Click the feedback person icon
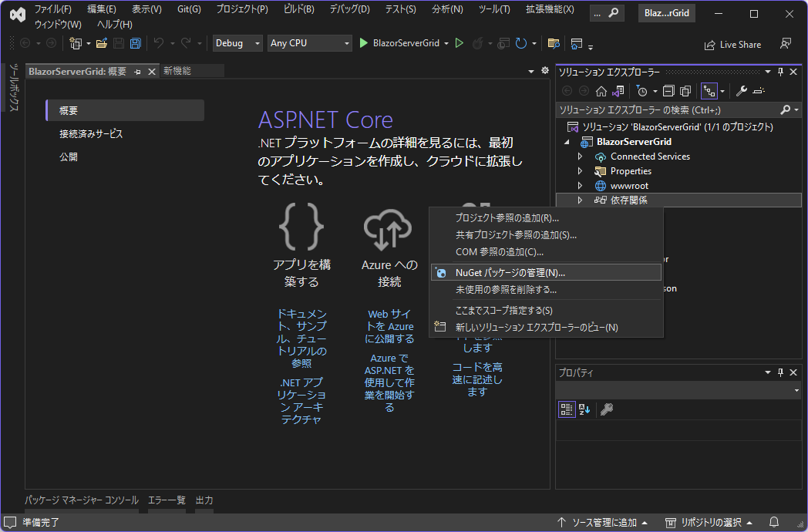Image resolution: width=808 pixels, height=532 pixels. tap(786, 44)
